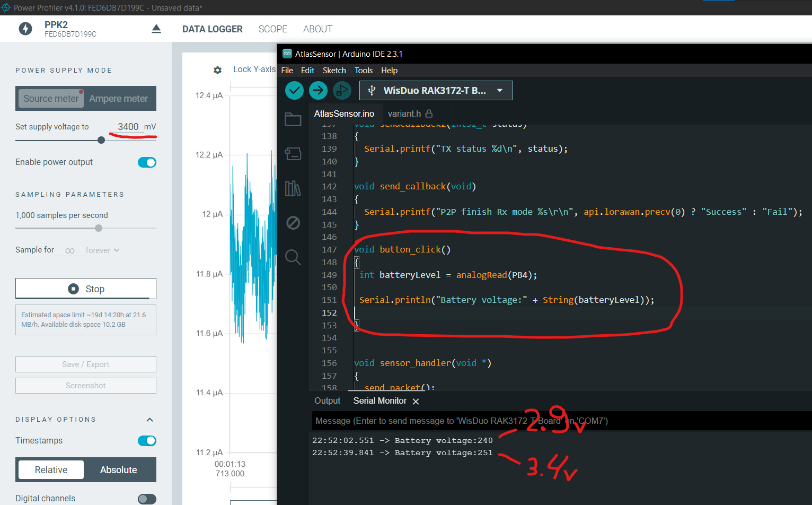812x505 pixels.
Task: Start the Debugger play icon
Action: point(342,91)
